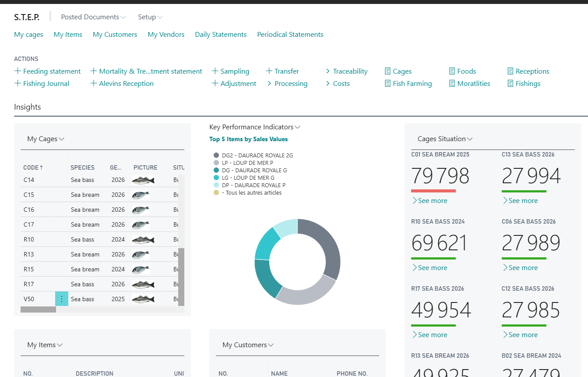
Task: Click the DG2 - Daurade Royale 2G legend swatch
Action: point(216,155)
